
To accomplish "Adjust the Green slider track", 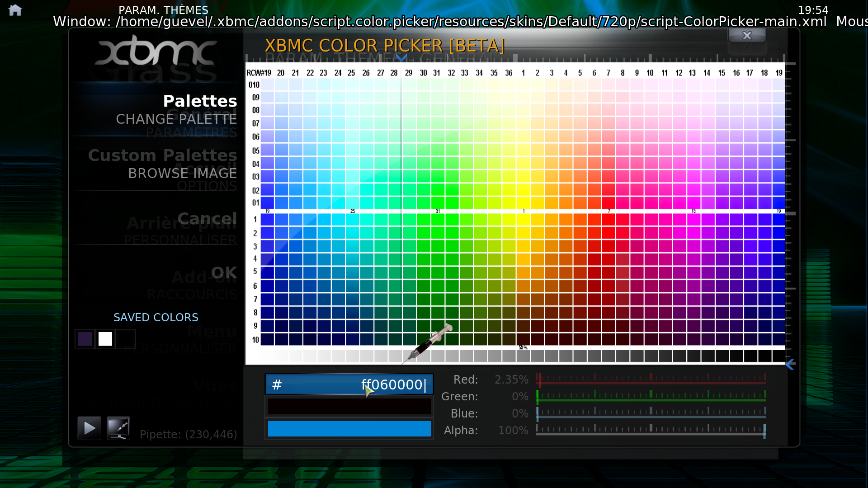I will click(x=651, y=396).
